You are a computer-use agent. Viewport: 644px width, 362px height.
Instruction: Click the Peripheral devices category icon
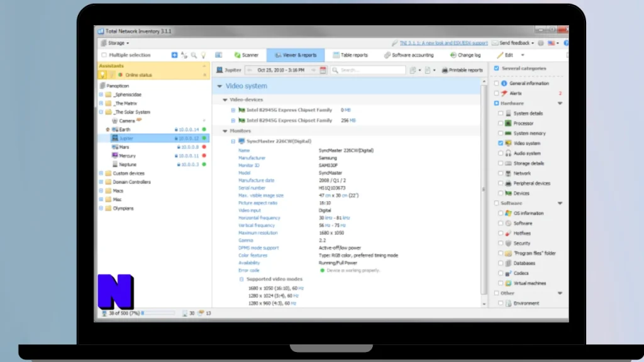coord(508,184)
